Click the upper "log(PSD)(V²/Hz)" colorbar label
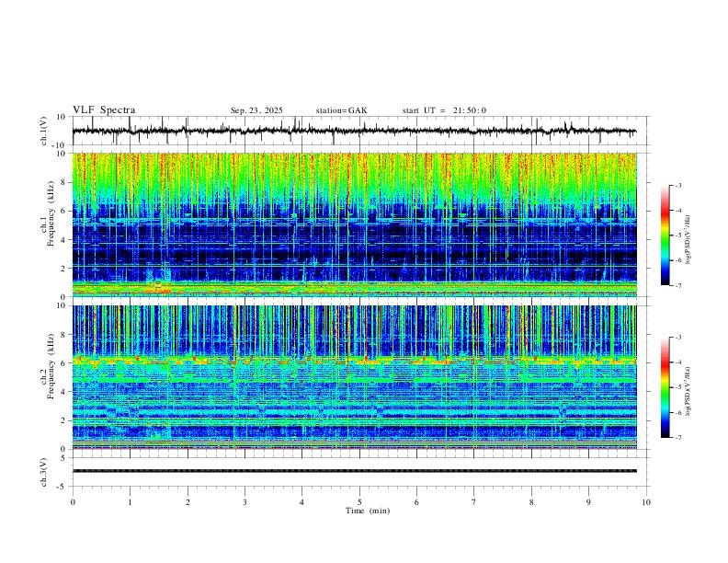 click(x=689, y=239)
